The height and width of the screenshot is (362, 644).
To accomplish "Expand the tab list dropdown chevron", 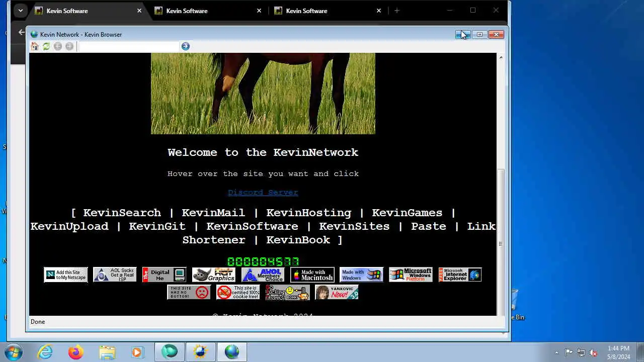I will pos(20,11).
